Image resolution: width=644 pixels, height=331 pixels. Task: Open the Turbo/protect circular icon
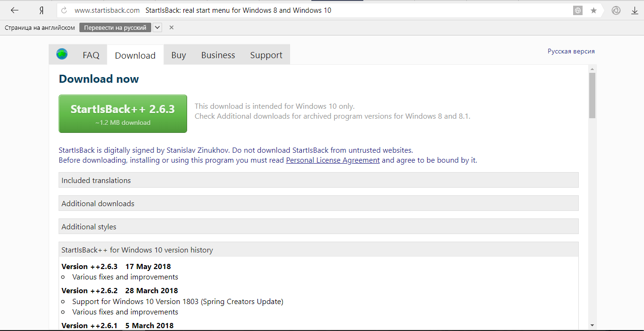616,10
